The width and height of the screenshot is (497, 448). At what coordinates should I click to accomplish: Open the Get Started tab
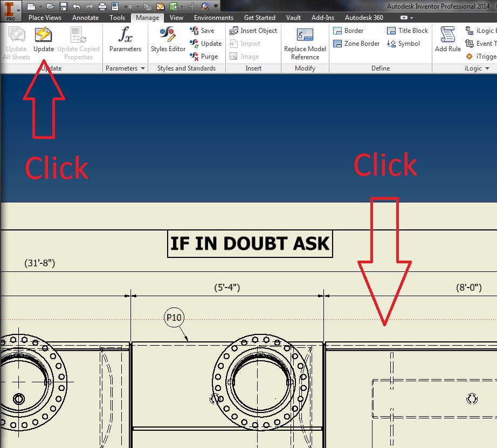coord(260,18)
